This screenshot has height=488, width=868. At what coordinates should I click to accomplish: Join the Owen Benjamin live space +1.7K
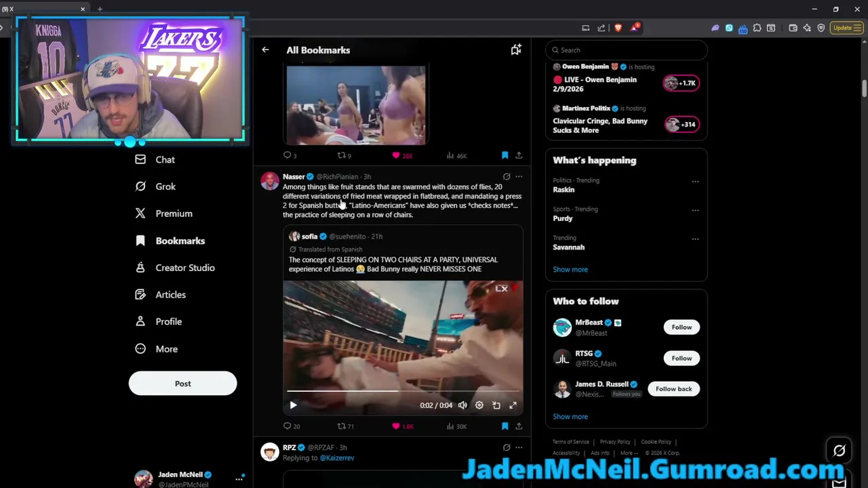(x=681, y=83)
